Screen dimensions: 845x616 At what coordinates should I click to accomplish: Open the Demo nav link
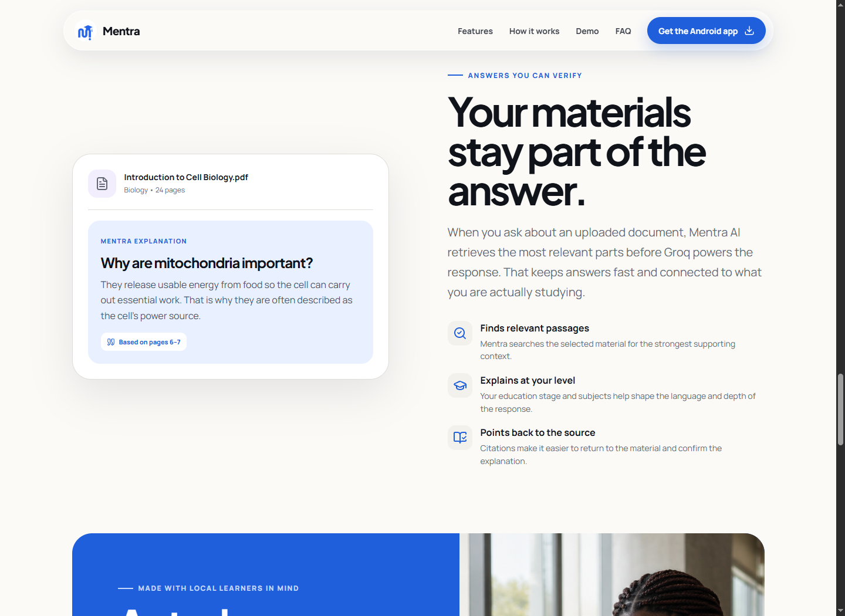pos(587,31)
